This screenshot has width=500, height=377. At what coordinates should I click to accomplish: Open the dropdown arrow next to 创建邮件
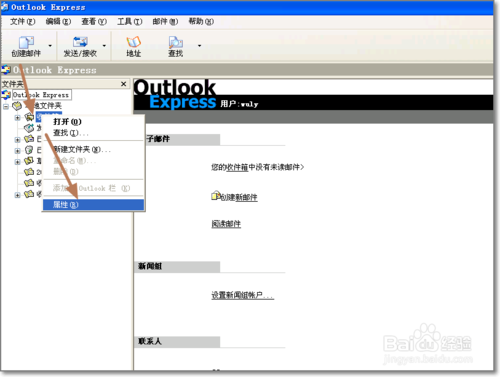50,45
